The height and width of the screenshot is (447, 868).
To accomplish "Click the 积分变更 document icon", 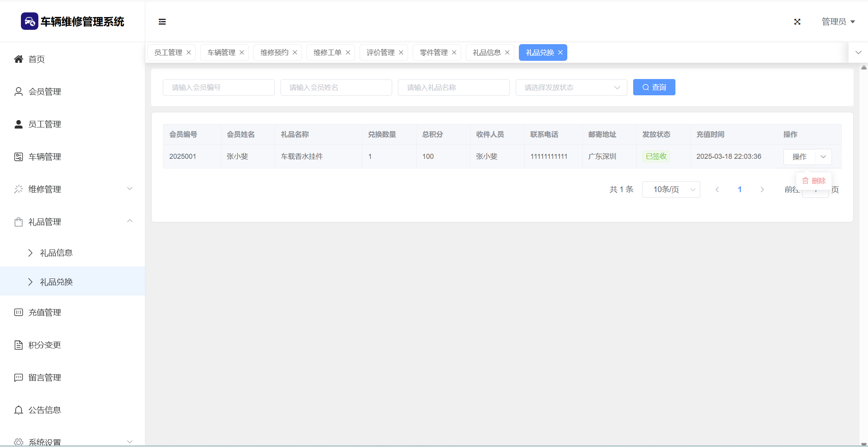I will [18, 345].
